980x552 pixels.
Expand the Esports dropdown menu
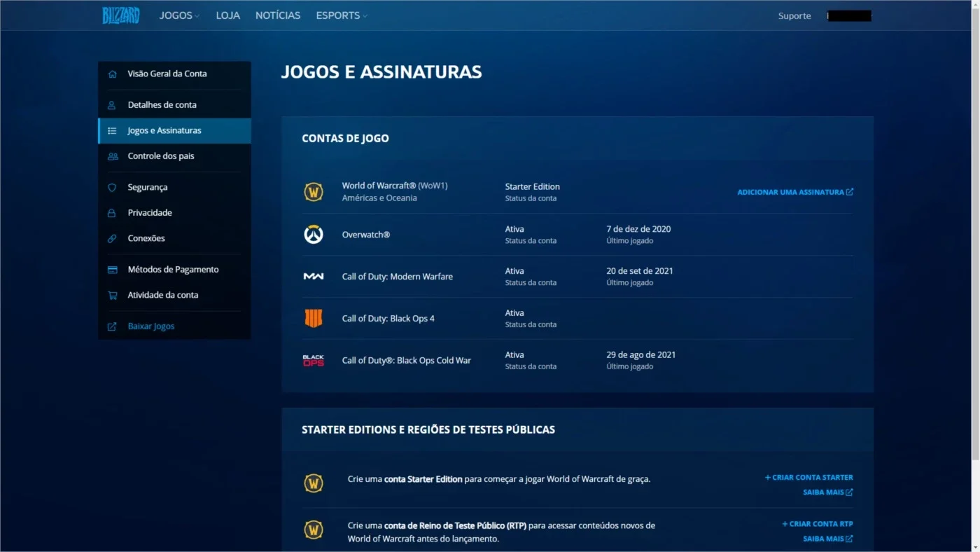(x=342, y=15)
